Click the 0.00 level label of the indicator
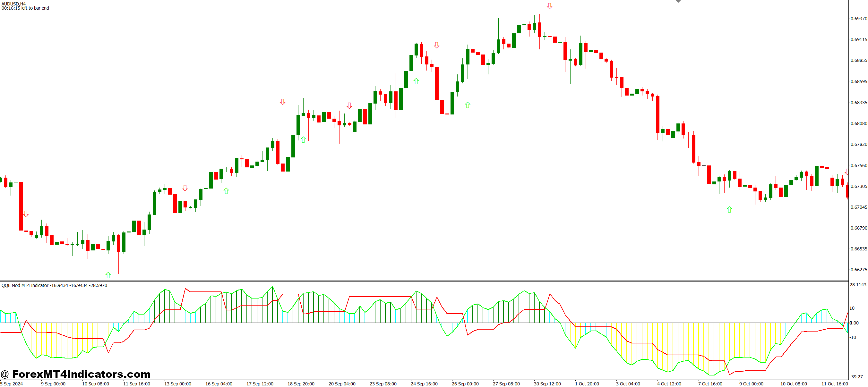Viewport: 868px width, 387px height. pyautogui.click(x=854, y=323)
